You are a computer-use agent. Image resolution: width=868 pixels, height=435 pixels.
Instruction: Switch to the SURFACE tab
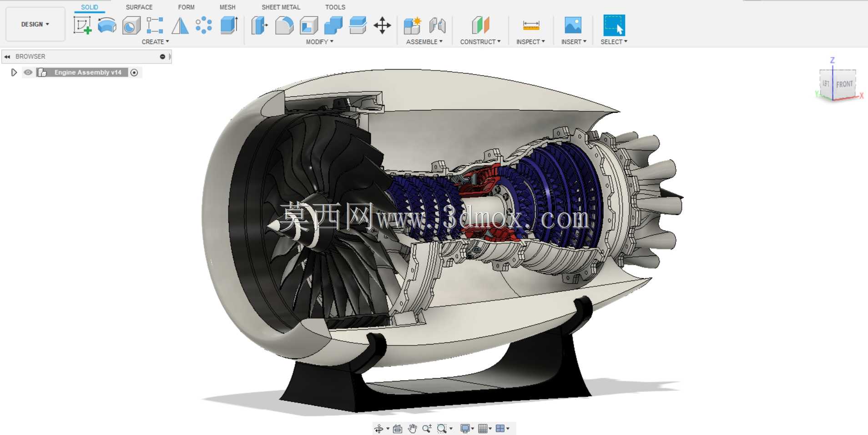[139, 7]
